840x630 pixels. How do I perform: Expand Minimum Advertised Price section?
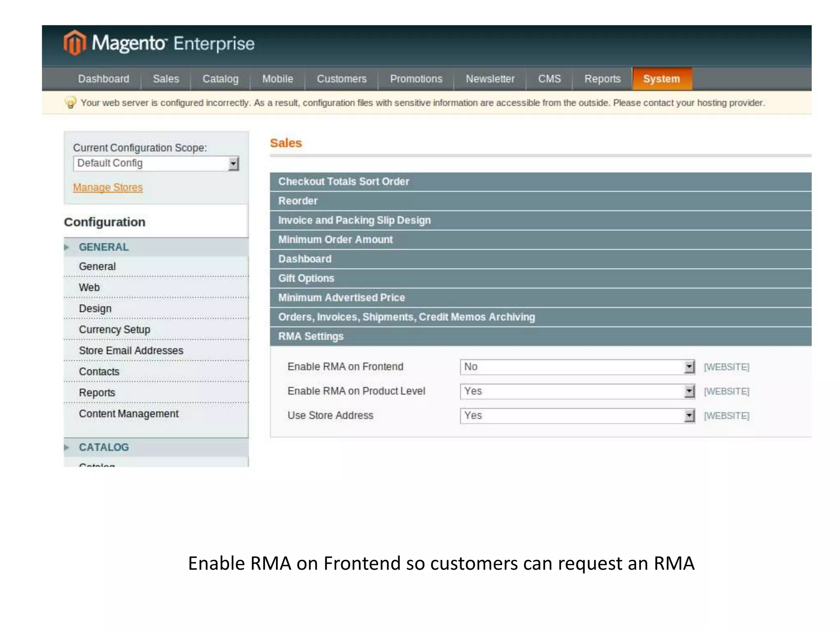(x=541, y=297)
